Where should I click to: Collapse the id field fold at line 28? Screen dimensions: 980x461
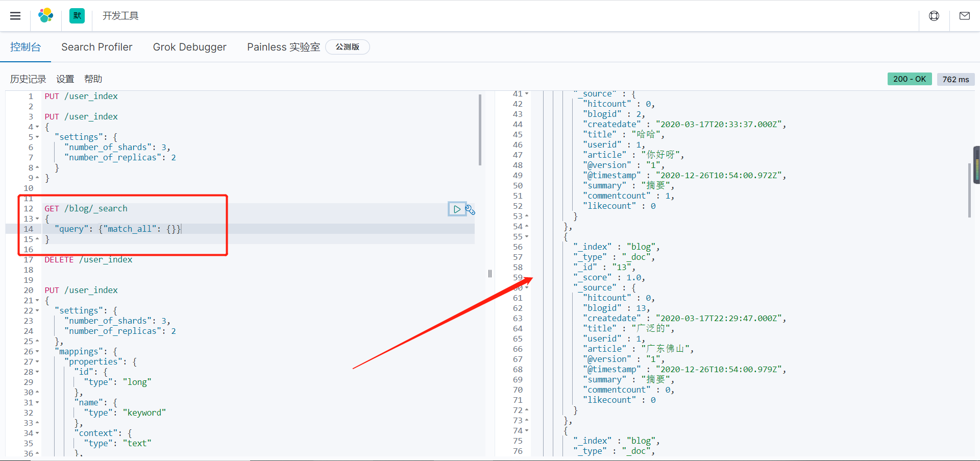click(x=37, y=372)
